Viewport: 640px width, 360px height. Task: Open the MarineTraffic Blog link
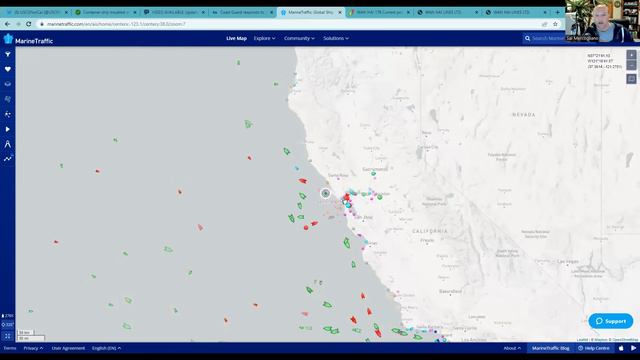[550, 348]
